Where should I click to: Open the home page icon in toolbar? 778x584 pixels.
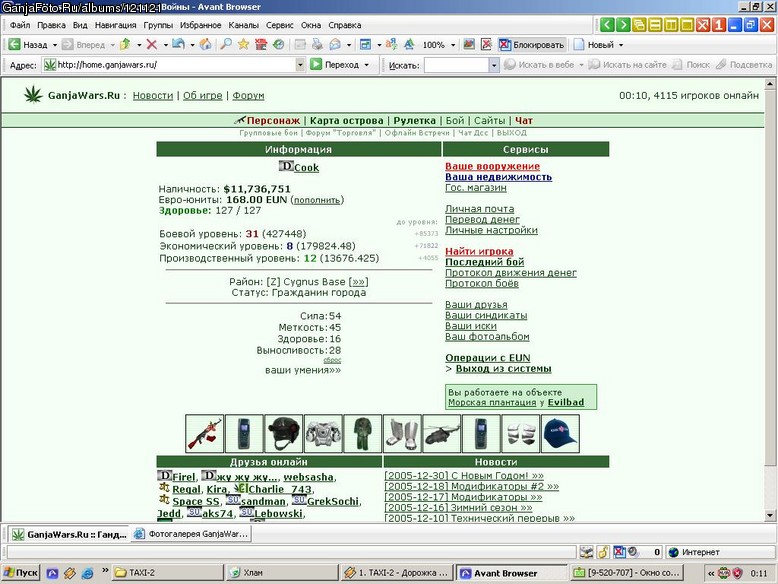[205, 45]
